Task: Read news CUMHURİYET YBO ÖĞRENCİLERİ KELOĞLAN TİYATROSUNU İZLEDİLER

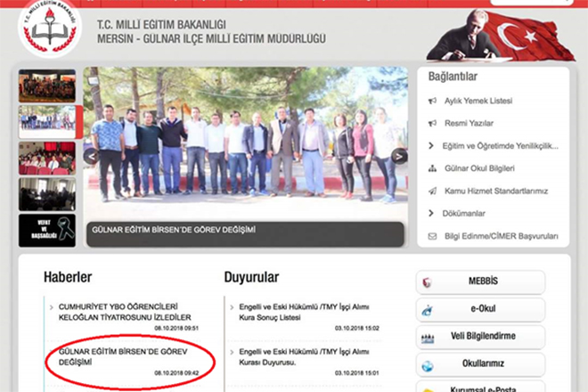Action: pos(125,312)
